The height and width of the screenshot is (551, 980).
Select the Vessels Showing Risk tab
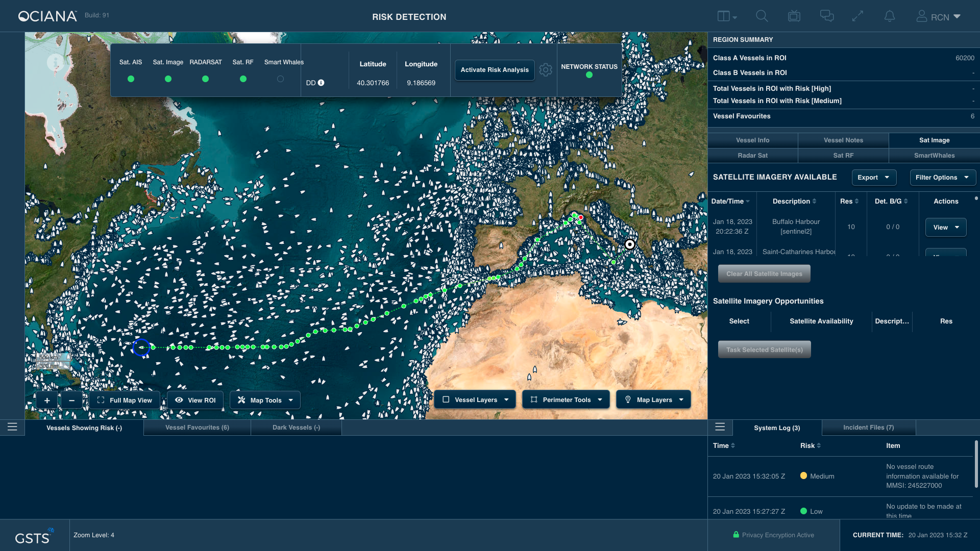point(84,428)
